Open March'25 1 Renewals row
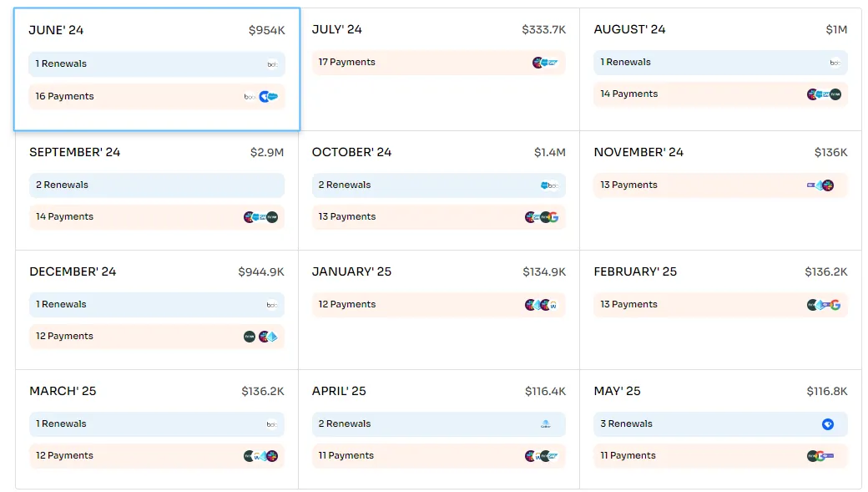Screen dimensions: 868x492 point(157,424)
